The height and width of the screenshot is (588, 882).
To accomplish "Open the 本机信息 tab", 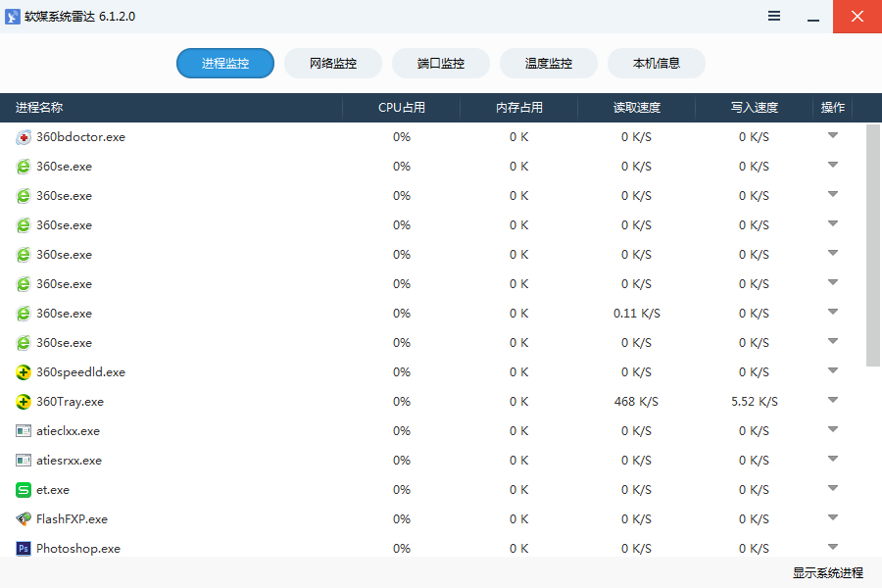I will [657, 64].
